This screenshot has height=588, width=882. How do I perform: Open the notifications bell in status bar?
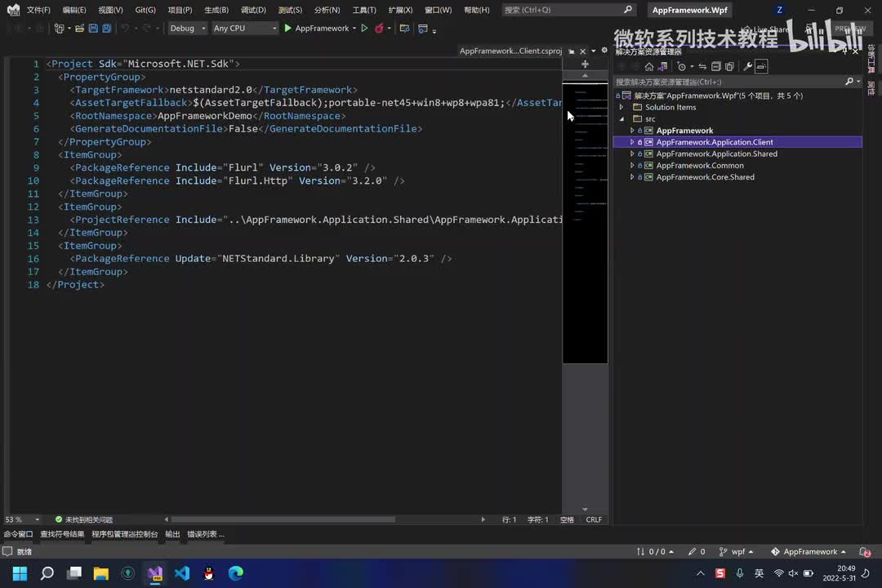pos(865,552)
